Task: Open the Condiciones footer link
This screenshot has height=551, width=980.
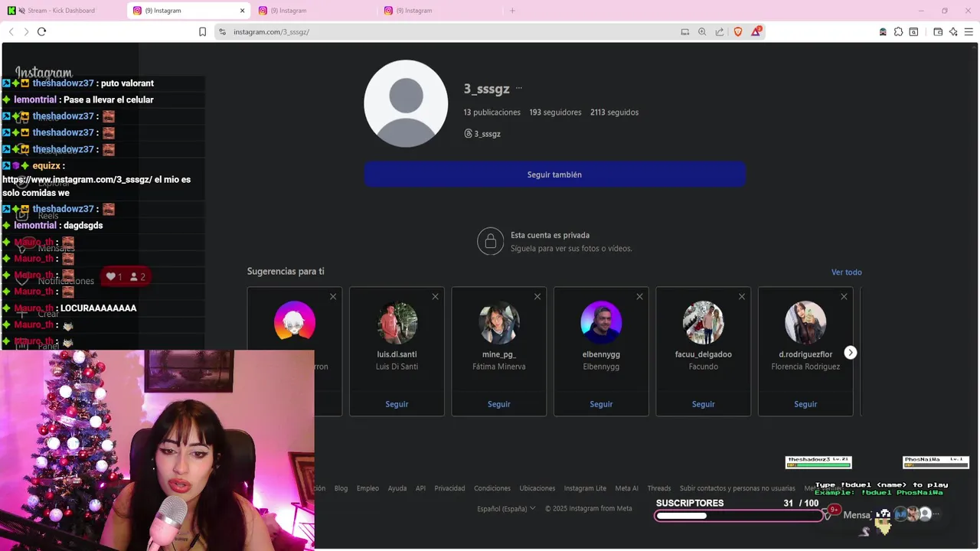Action: (x=492, y=488)
